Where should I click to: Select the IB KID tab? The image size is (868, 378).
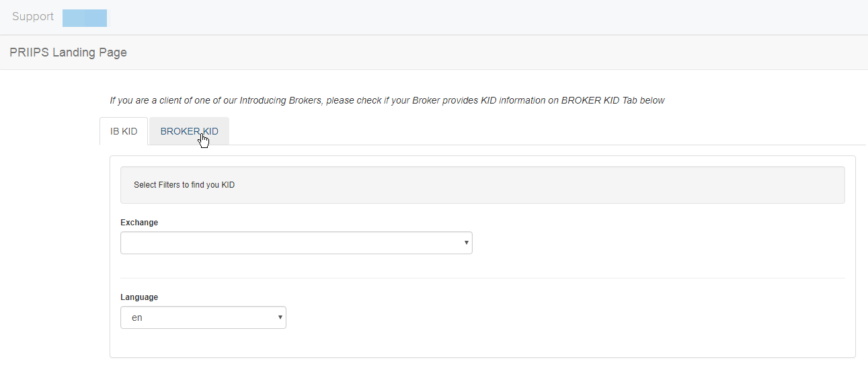coord(124,131)
